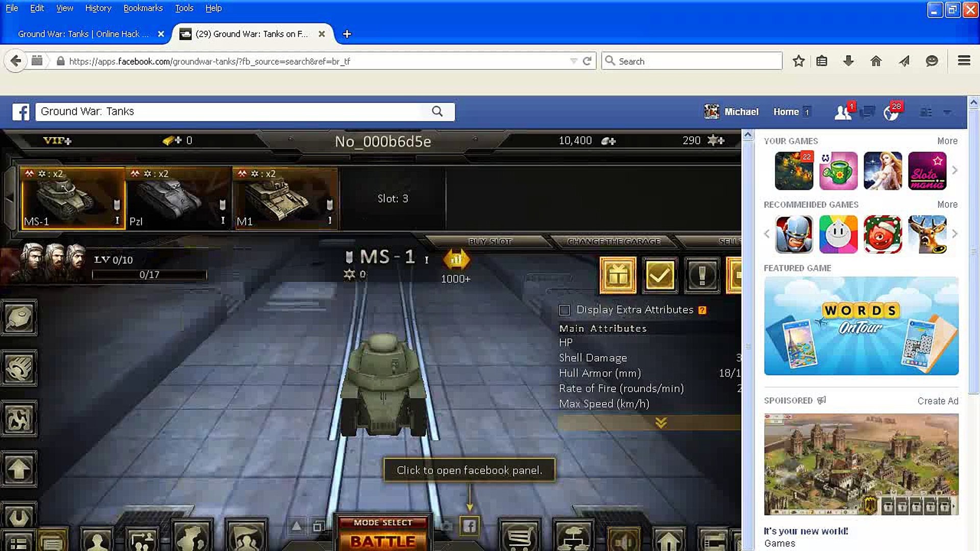This screenshot has height=551, width=980.
Task: Open Facebook account settings dropdown arrow
Action: [947, 112]
